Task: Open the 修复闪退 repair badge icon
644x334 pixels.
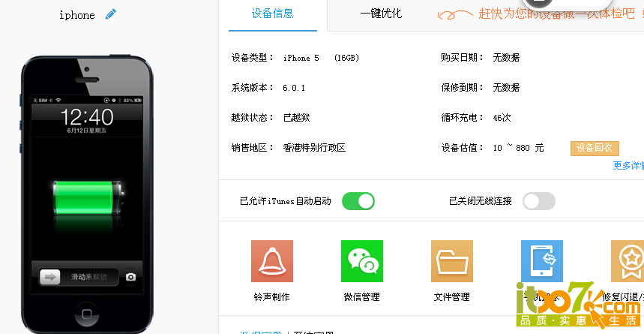Action: point(628,261)
